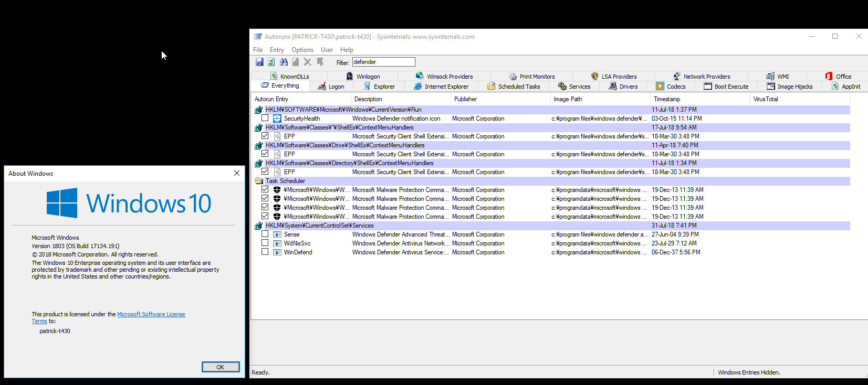
Task: Click the folder icon beside Task Scheduler
Action: point(258,181)
